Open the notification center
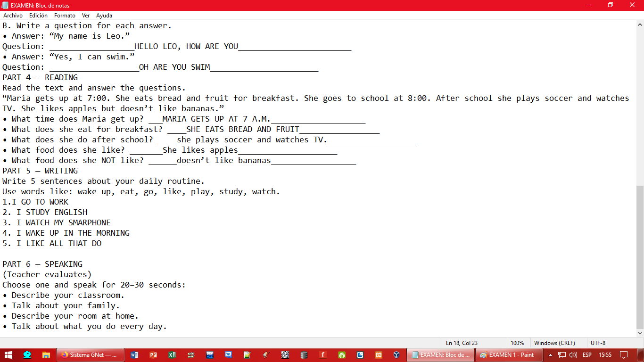Image resolution: width=644 pixels, height=362 pixels. 624,355
